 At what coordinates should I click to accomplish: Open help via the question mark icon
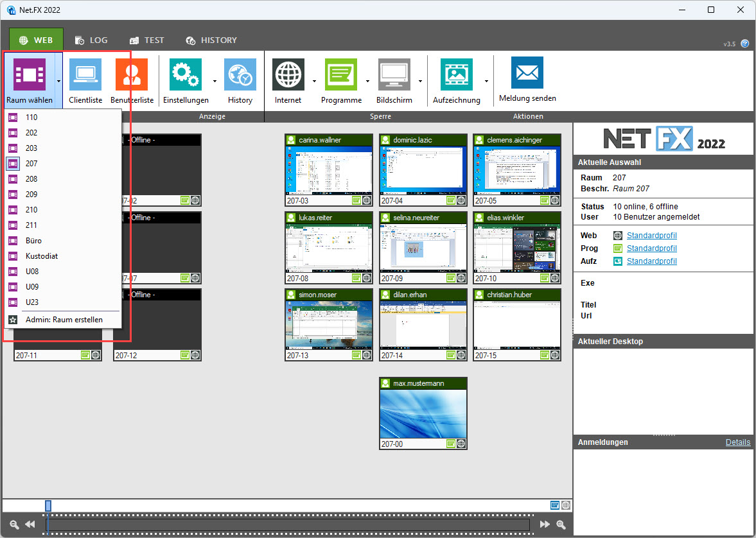pos(745,44)
